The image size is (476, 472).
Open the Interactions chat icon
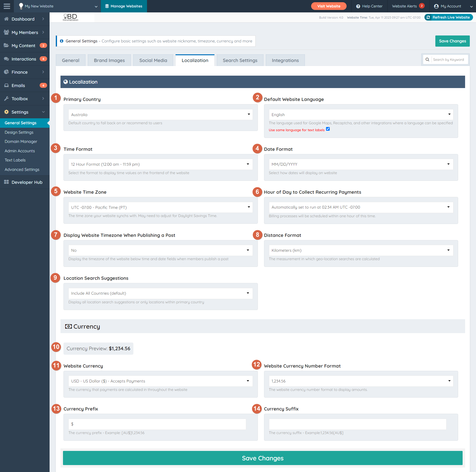pos(6,59)
